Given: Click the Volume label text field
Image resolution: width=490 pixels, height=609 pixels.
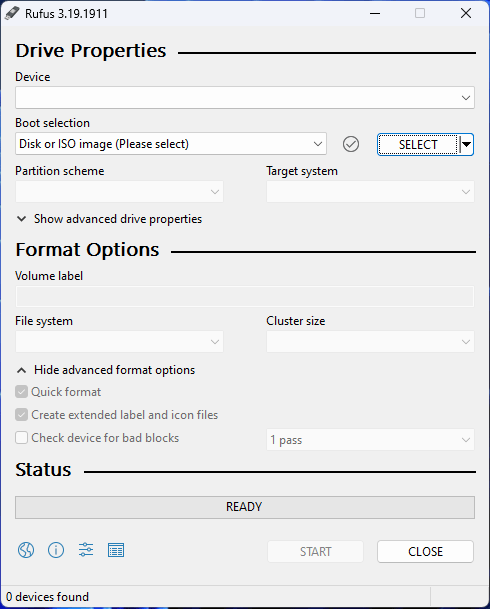Looking at the screenshot, I should (245, 297).
